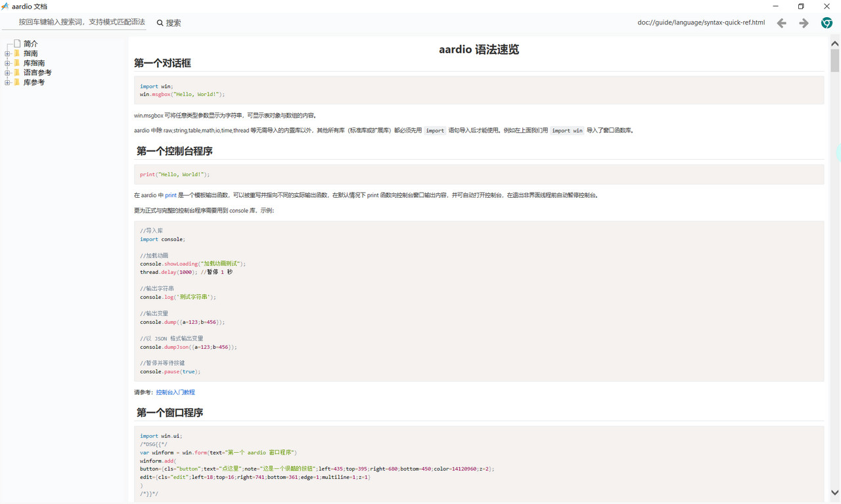Screen dimensions: 841x504
Task: Focus the search keyword input field
Action: (x=79, y=22)
